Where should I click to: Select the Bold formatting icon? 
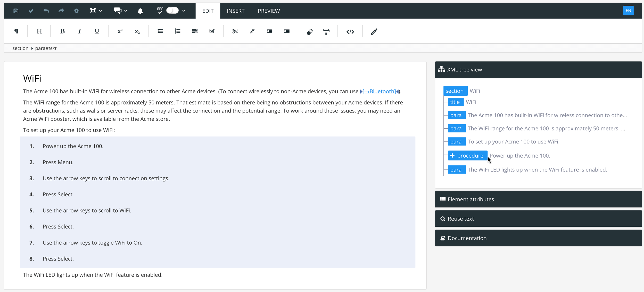62,31
